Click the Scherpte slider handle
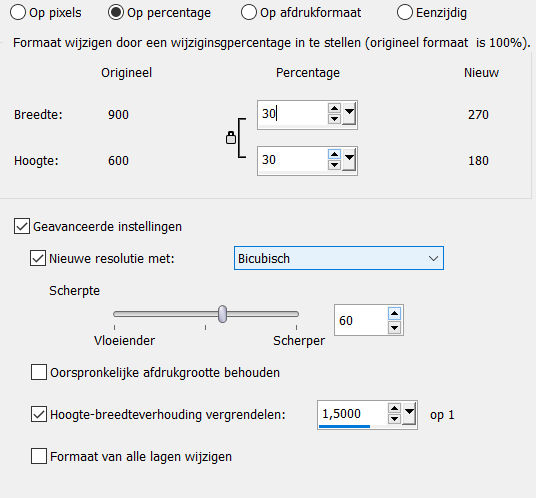Image resolution: width=536 pixels, height=498 pixels. click(x=223, y=314)
